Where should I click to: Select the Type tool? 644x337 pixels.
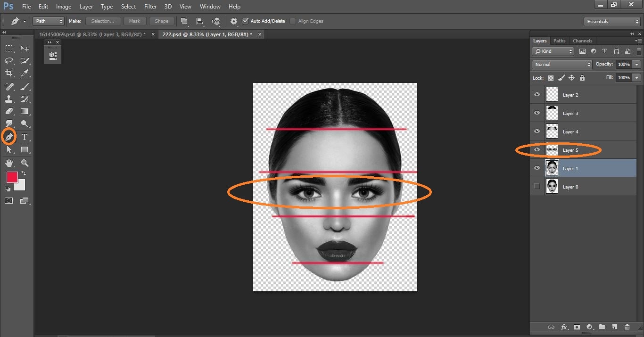click(25, 137)
